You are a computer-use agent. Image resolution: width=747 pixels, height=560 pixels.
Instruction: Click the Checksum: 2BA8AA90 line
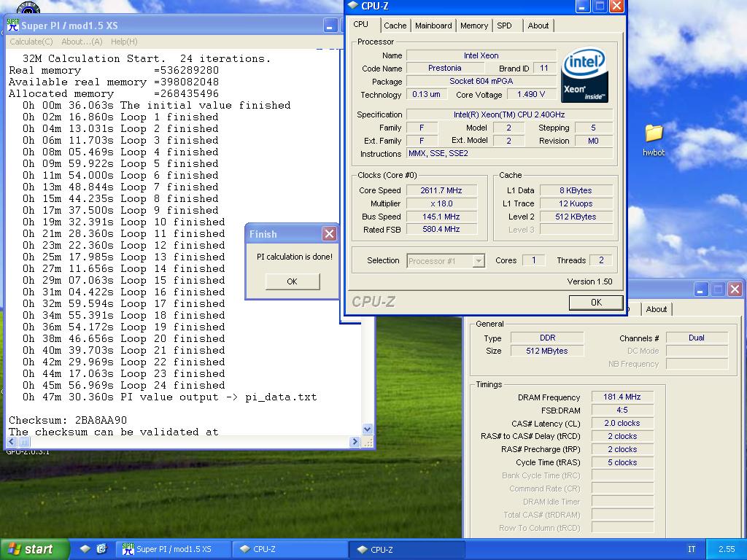coord(68,421)
